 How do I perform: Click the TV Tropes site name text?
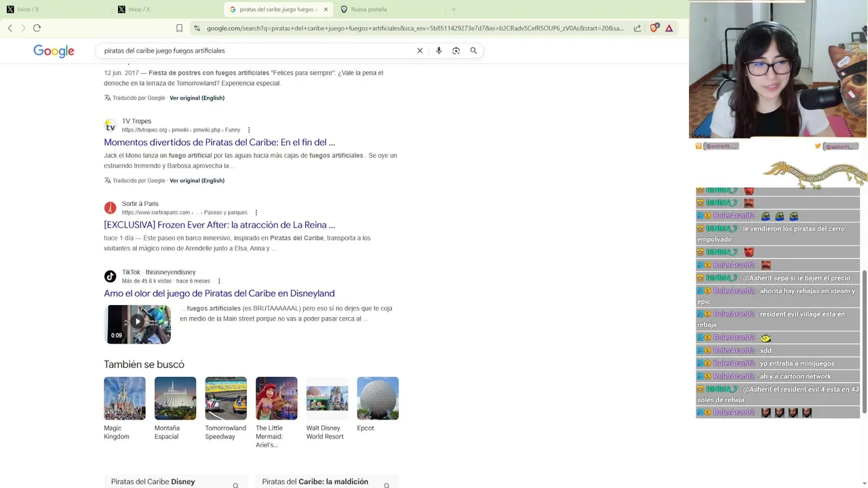pos(136,121)
